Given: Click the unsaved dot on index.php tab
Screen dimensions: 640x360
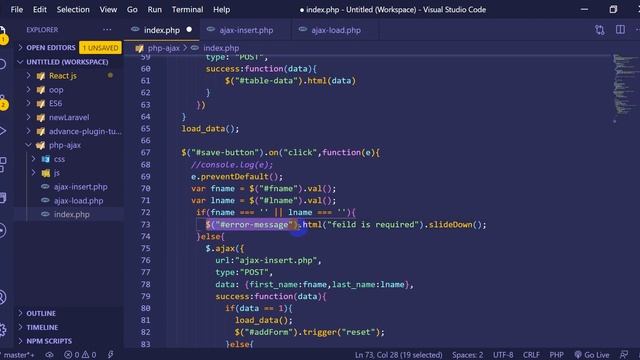Looking at the screenshot, I should point(189,29).
